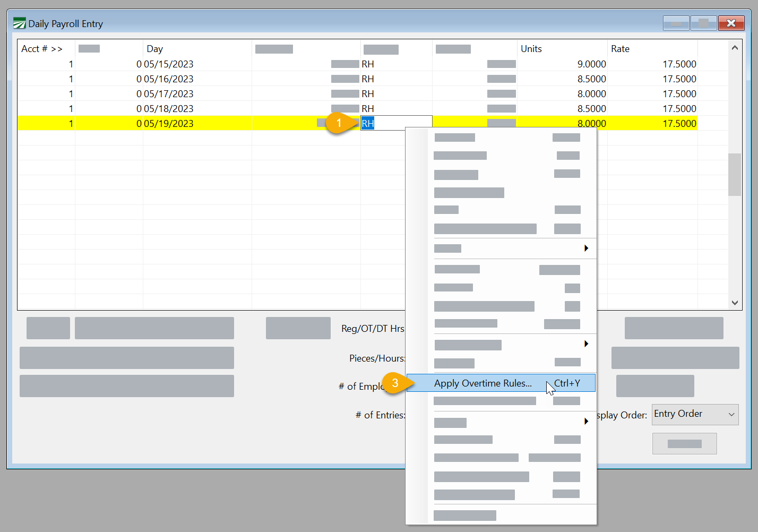Screen dimensions: 758x532
Task: Click the Daily Payroll Entry title bar icon
Action: tap(20, 23)
